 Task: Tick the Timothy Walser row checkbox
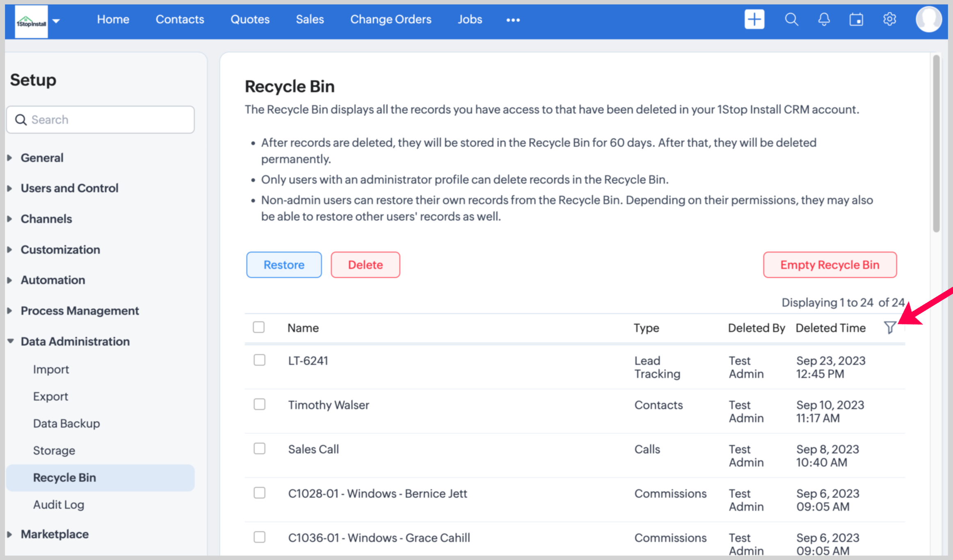click(259, 404)
